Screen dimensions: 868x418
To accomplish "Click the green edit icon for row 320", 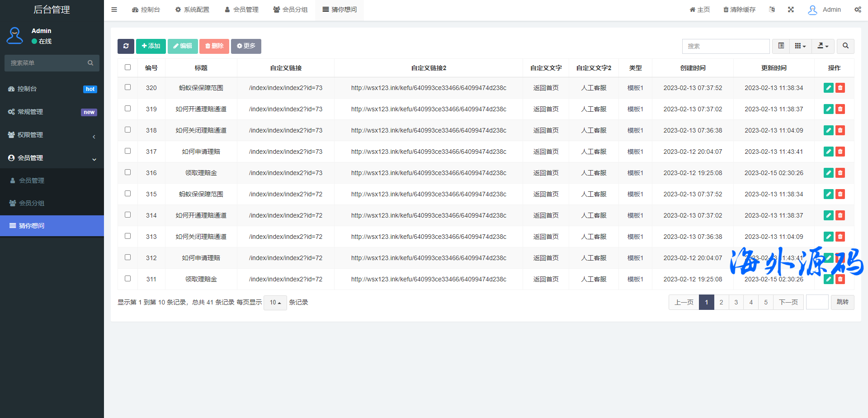I will [828, 88].
